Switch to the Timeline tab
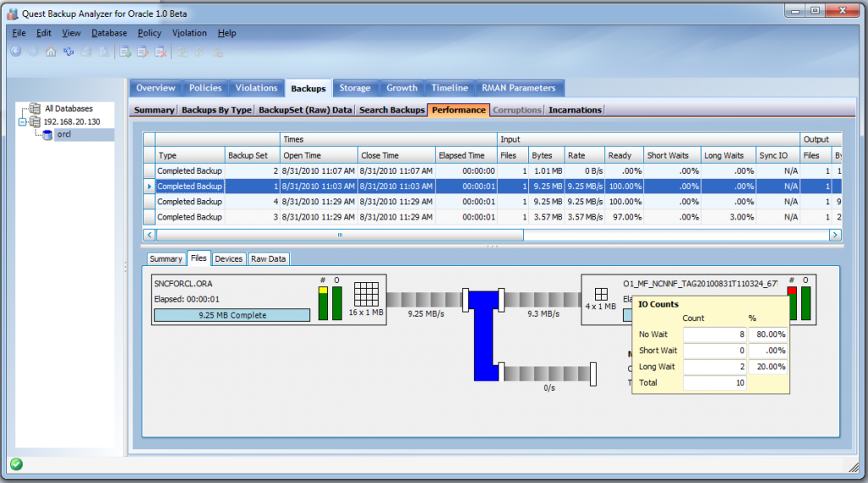 click(449, 88)
